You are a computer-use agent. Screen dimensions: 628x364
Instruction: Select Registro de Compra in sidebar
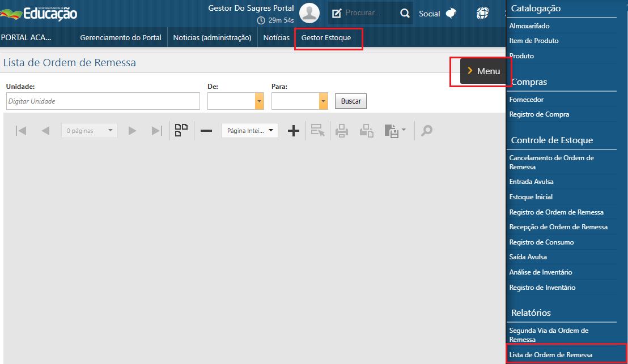(539, 114)
